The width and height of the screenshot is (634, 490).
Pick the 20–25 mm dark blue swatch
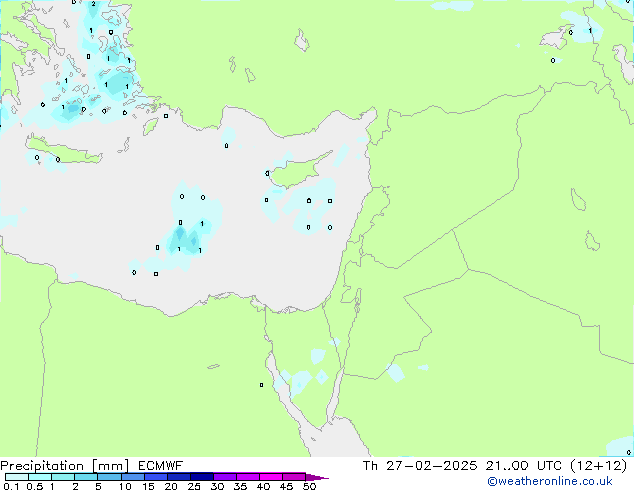coord(179,477)
